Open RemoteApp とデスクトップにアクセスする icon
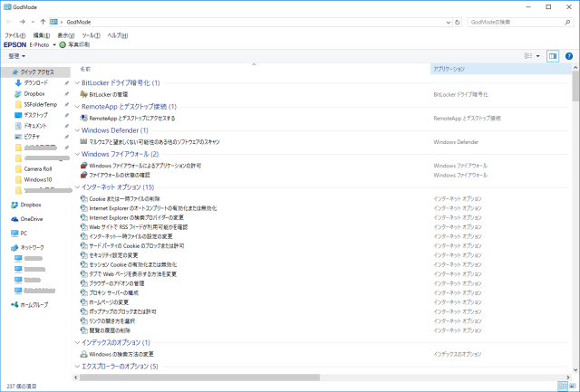This screenshot has width=580, height=392. click(x=83, y=119)
